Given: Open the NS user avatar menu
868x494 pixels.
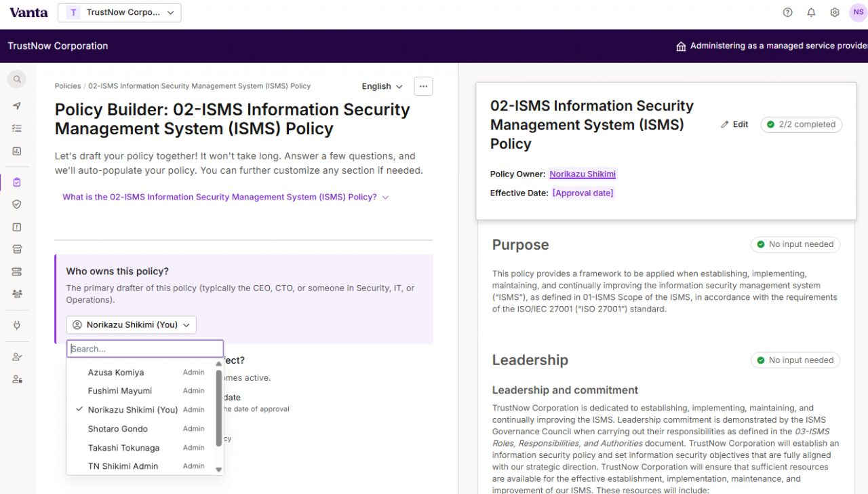Looking at the screenshot, I should (859, 12).
